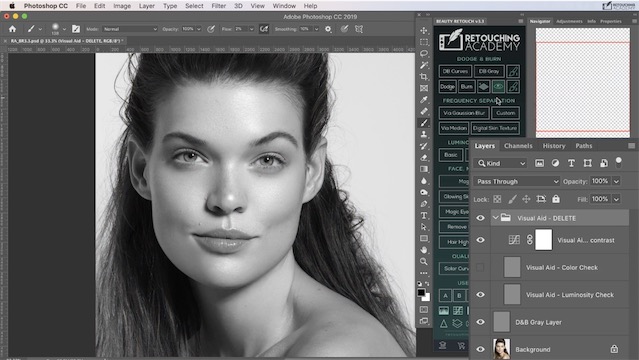This screenshot has width=639, height=360.
Task: Select the Rectangular Marquee tool
Action: click(x=424, y=42)
